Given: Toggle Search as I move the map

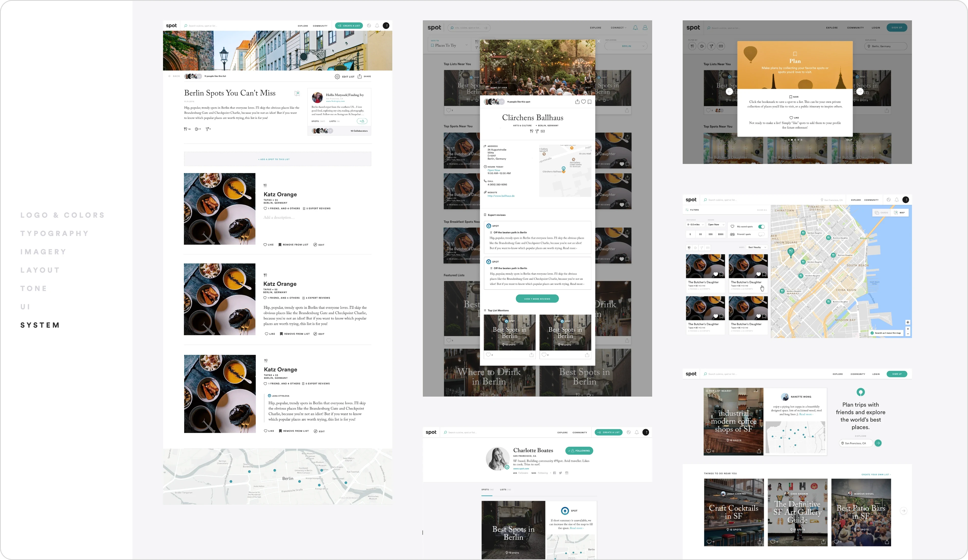Looking at the screenshot, I should coord(872,333).
